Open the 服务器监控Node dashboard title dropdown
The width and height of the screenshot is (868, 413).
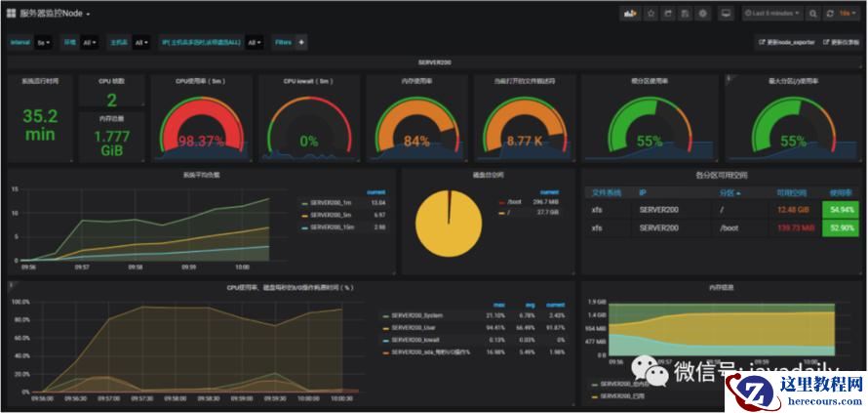point(55,14)
